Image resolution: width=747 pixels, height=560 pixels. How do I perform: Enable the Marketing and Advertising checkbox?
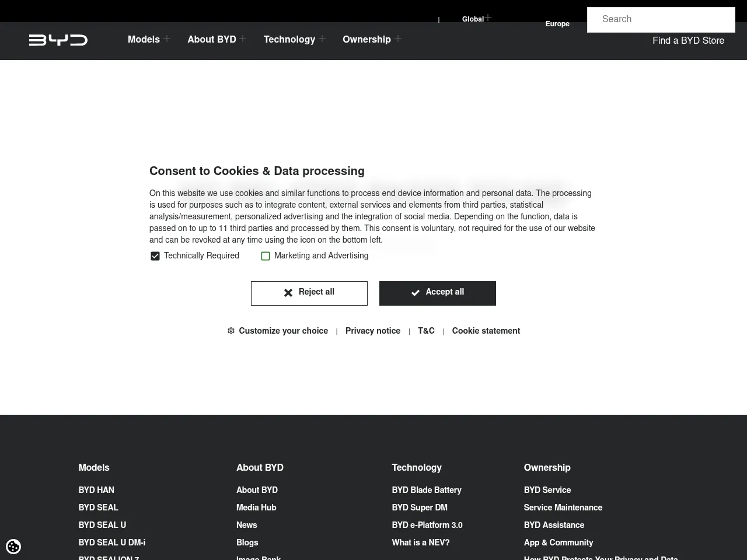pos(266,256)
